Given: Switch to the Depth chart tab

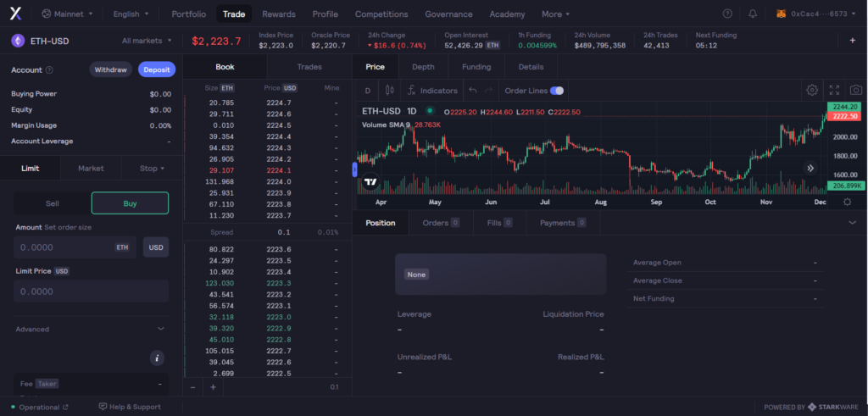Looking at the screenshot, I should (x=423, y=67).
